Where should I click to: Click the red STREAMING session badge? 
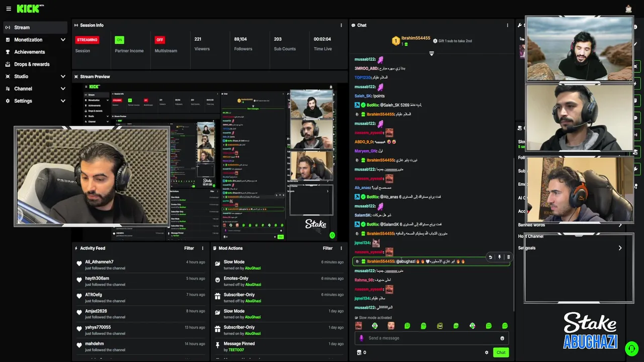[87, 40]
